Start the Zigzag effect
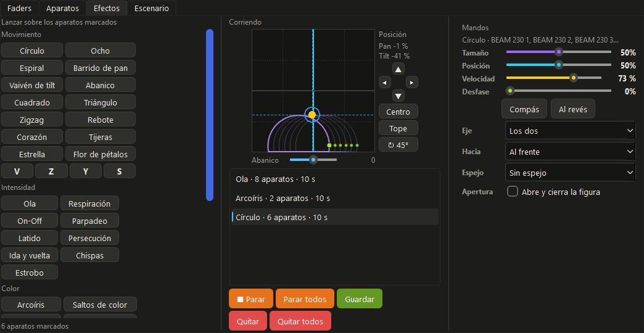This screenshot has width=644, height=333. click(32, 120)
